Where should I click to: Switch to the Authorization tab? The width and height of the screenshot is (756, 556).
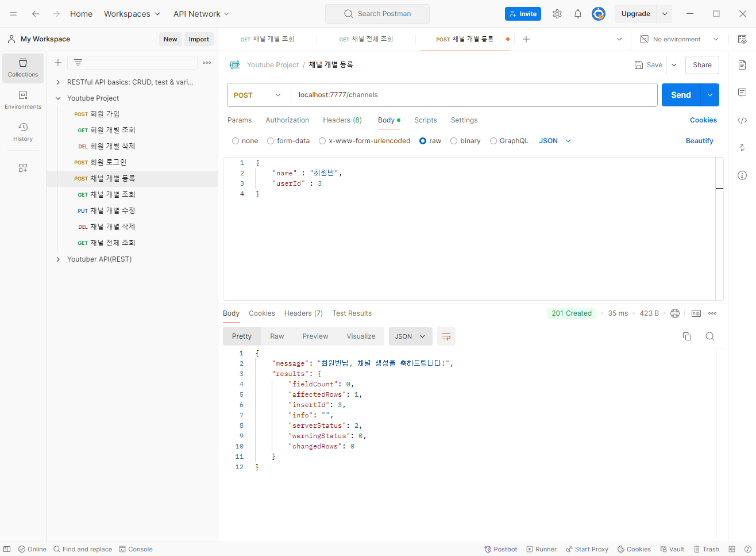(x=287, y=120)
